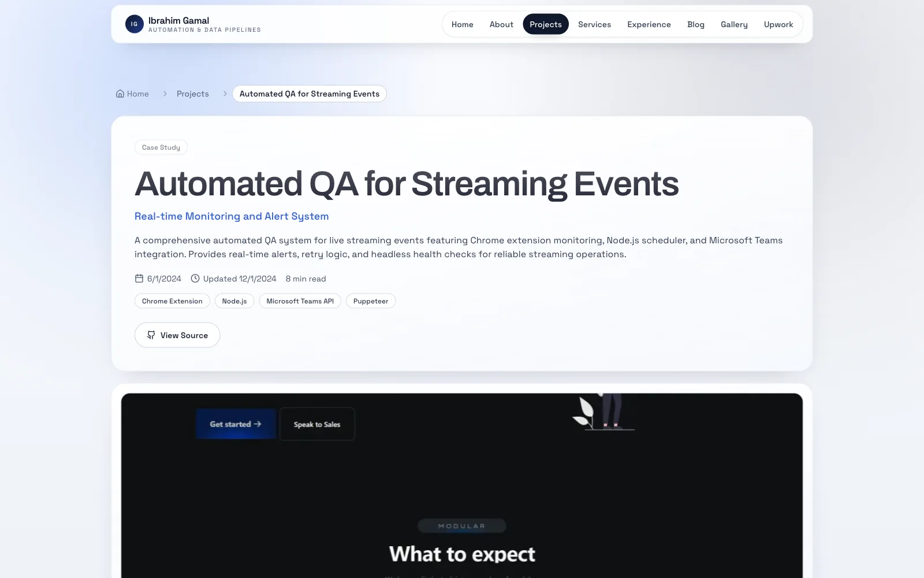Screen dimensions: 924x578
Task: Click the View Source button
Action: tap(177, 335)
